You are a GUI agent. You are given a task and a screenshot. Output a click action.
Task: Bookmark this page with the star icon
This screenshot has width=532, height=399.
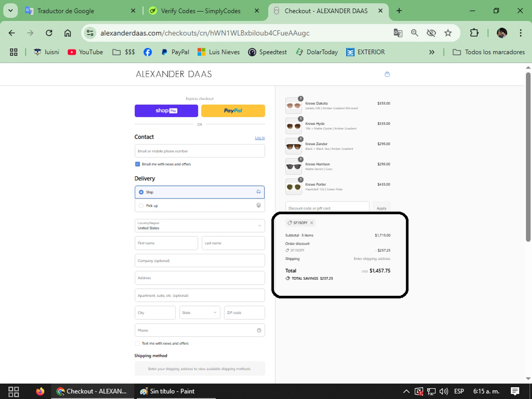click(448, 33)
